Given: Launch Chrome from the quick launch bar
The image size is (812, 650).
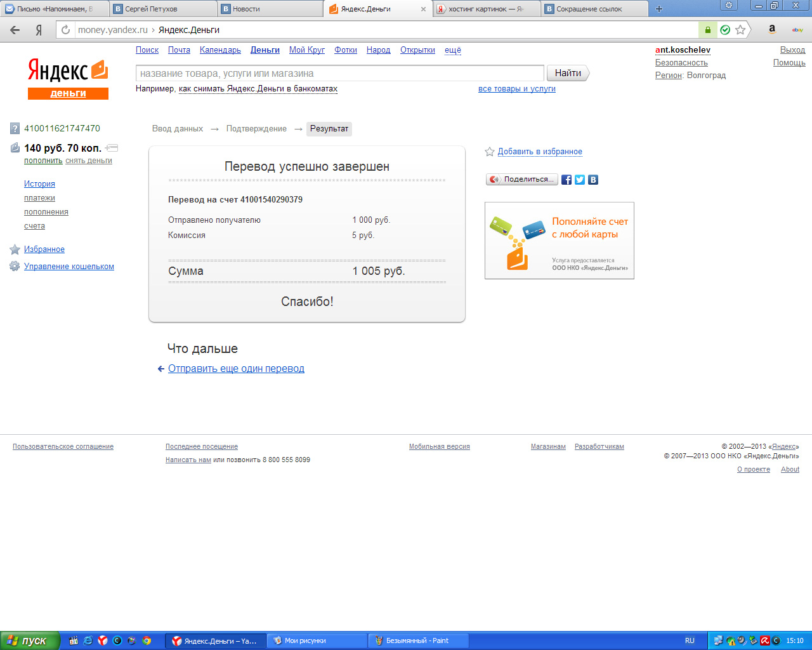Looking at the screenshot, I should click(x=147, y=640).
